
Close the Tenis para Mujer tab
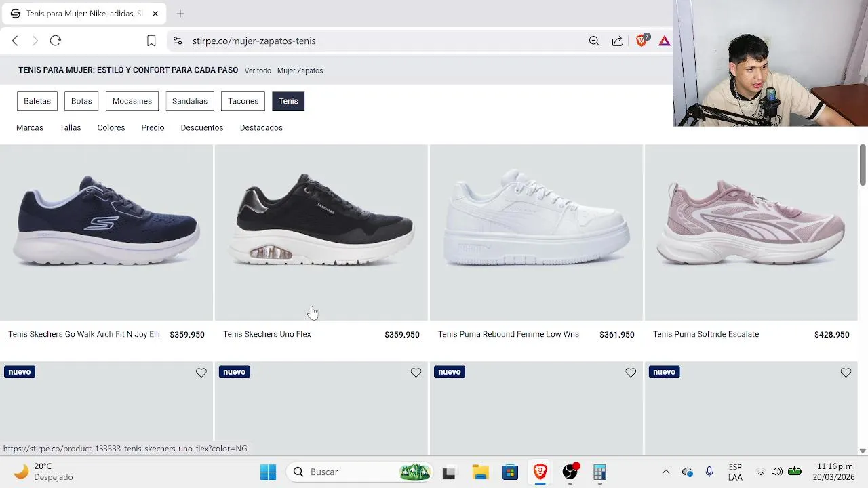coord(155,14)
